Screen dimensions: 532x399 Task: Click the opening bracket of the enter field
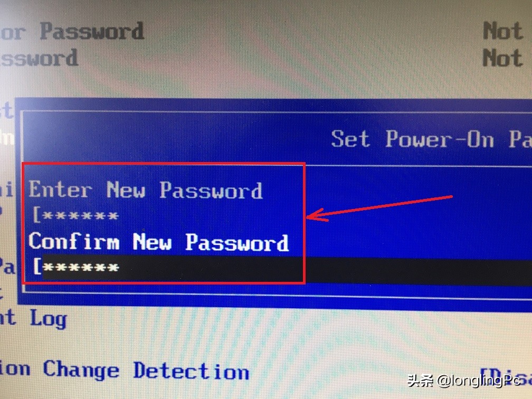pyautogui.click(x=36, y=215)
